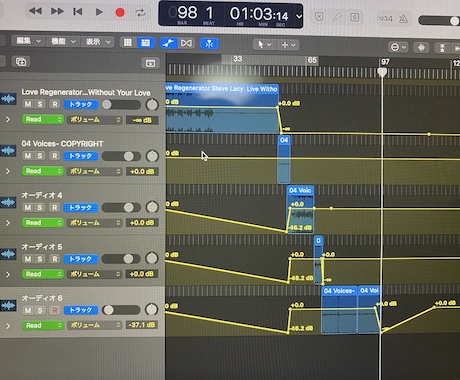Open ボリューム parameter menu on Love Regenerator track
The width and height of the screenshot is (460, 380).
click(x=94, y=120)
